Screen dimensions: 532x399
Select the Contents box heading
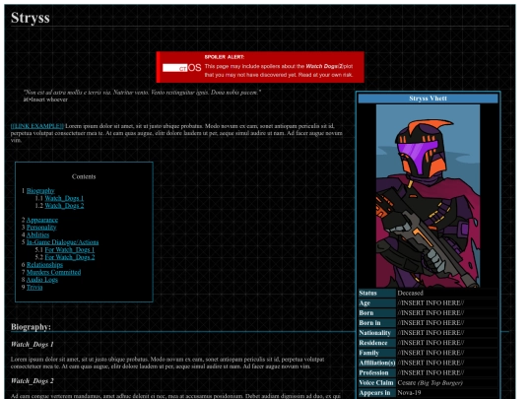pos(84,176)
